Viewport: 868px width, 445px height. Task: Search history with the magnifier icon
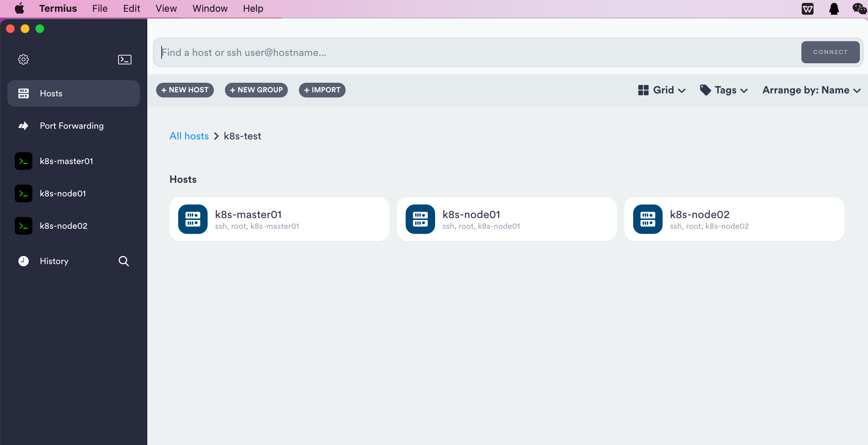tap(124, 261)
